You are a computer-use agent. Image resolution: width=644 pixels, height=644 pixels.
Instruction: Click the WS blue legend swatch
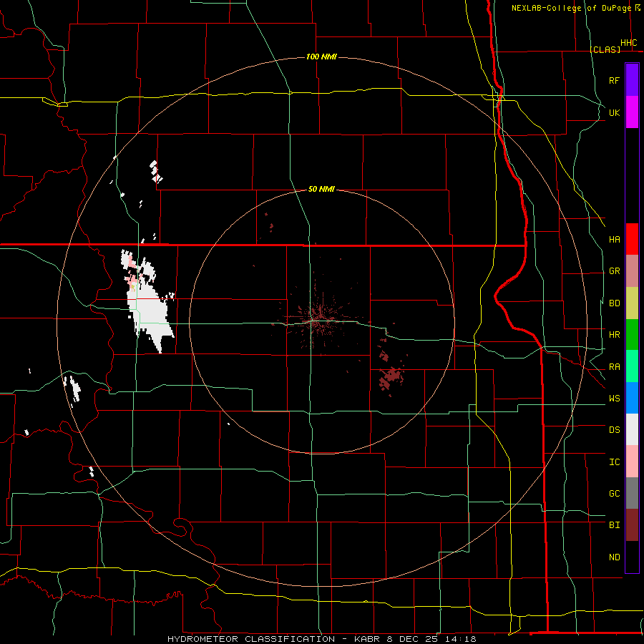click(x=632, y=398)
